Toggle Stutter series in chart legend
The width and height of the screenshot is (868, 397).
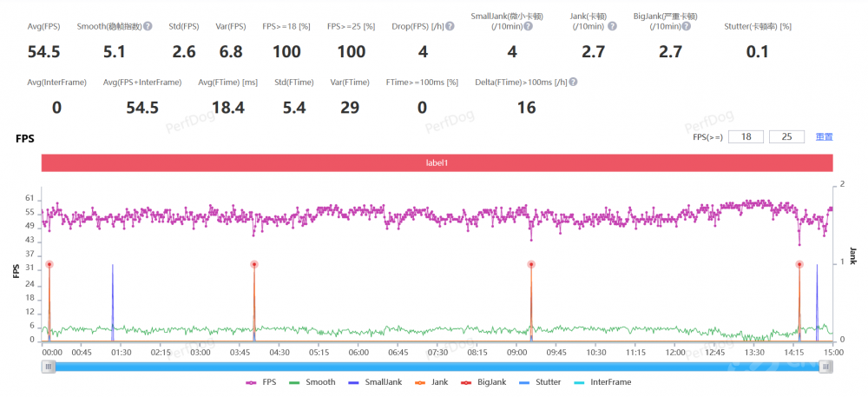coord(540,382)
